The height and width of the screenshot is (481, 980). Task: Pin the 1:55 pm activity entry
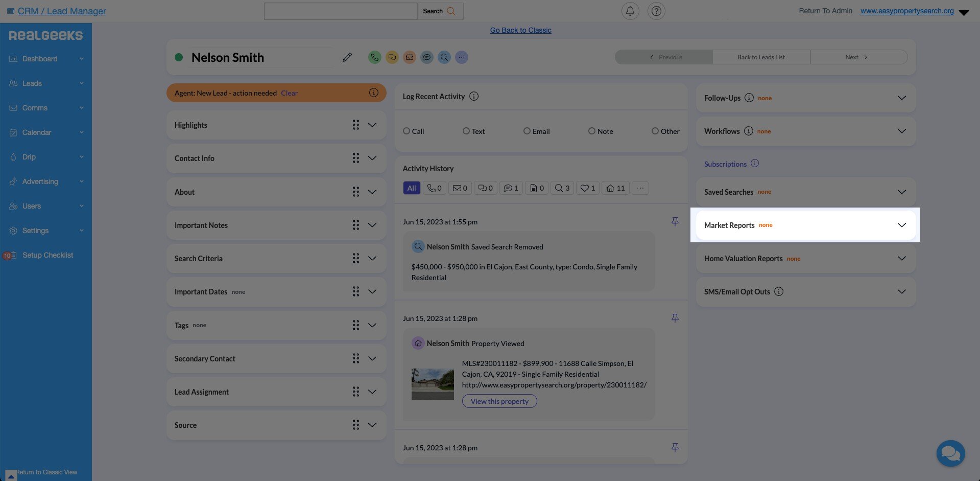[x=675, y=221]
